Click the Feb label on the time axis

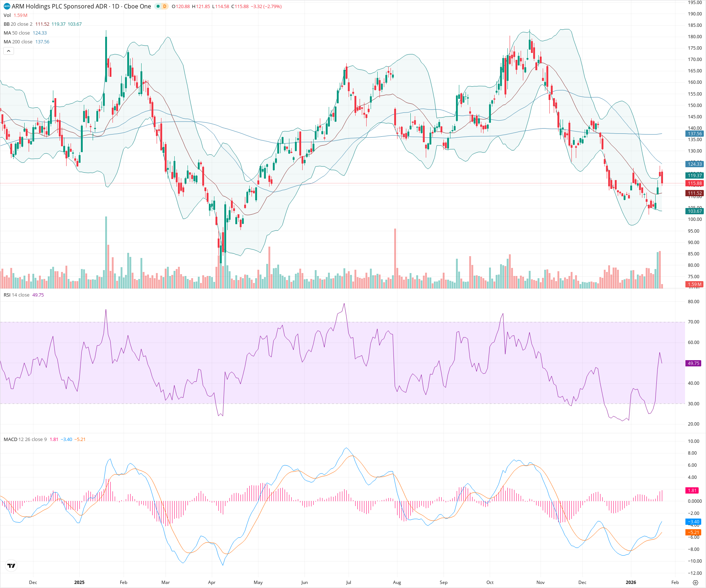[675, 582]
